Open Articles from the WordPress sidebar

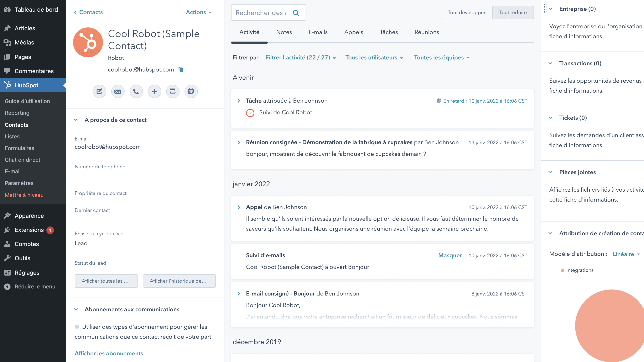(33, 28)
